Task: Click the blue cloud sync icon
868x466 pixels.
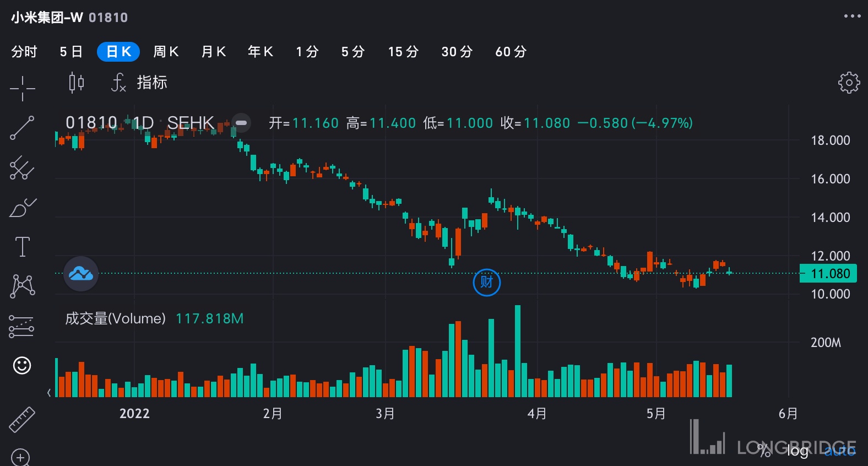Action: (81, 273)
